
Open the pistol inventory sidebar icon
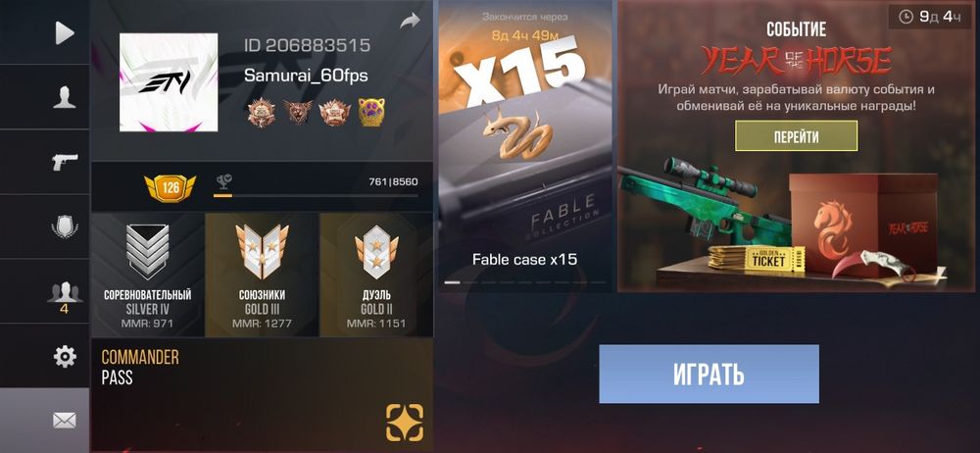coord(65,162)
